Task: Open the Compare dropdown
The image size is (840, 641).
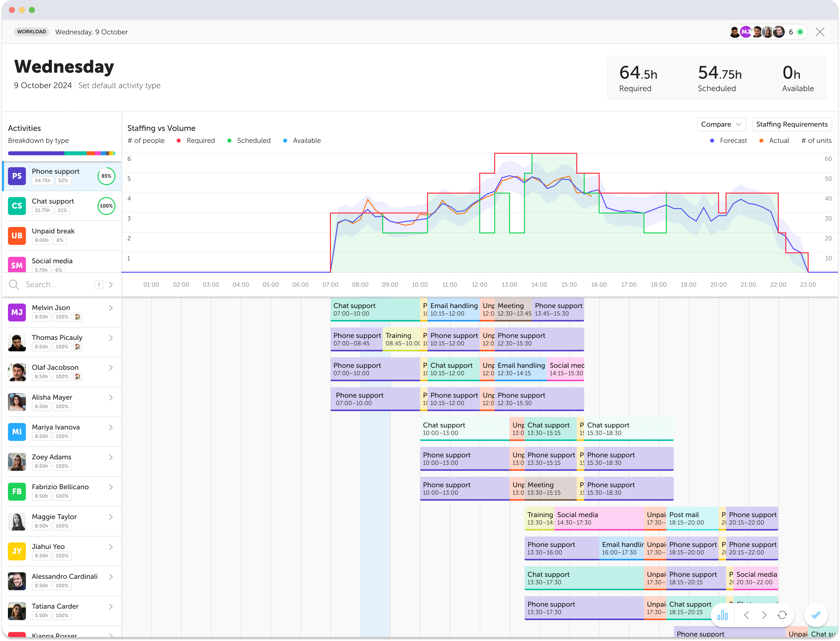Action: pyautogui.click(x=721, y=124)
